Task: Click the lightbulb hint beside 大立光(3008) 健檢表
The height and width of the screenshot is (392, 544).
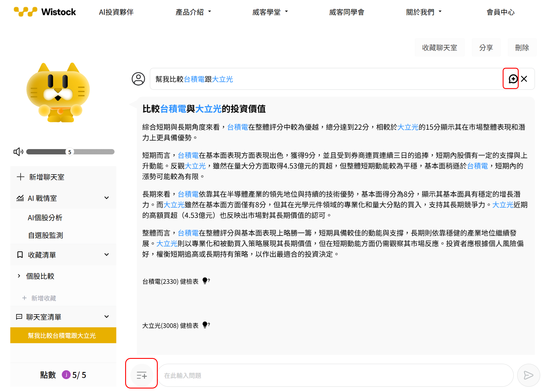Action: click(205, 325)
